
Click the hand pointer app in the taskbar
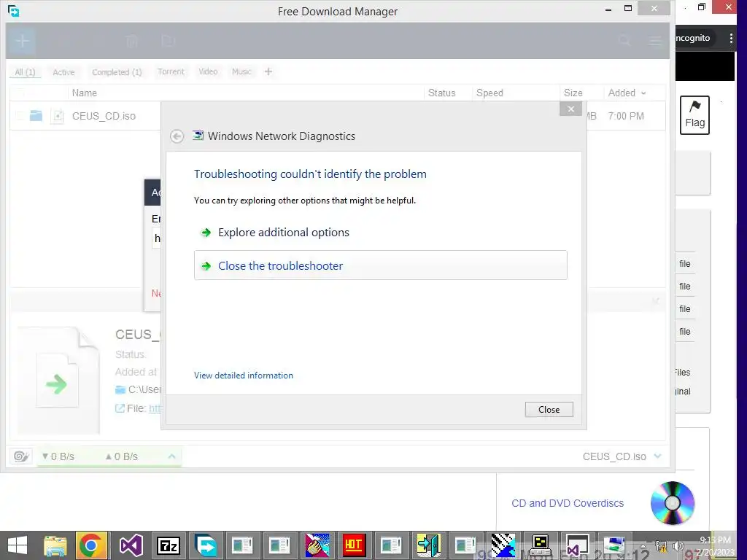pos(317,545)
